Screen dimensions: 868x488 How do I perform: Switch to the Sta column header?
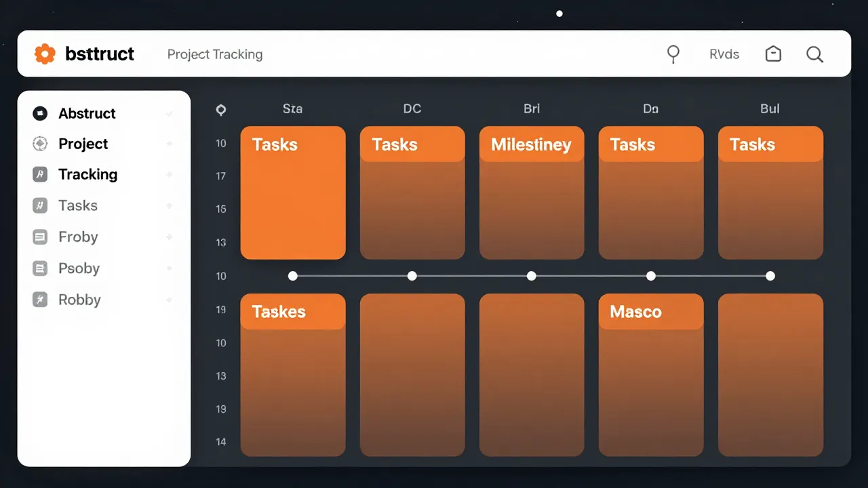tap(292, 108)
